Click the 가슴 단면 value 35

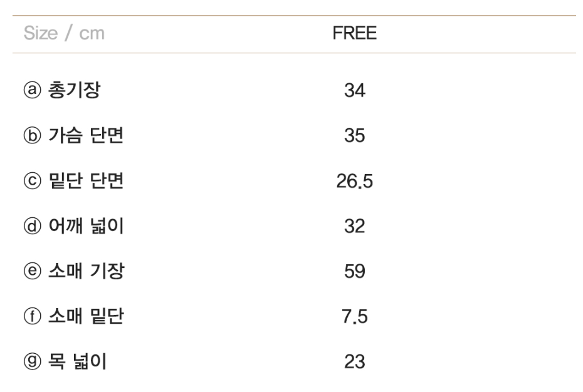tap(354, 137)
